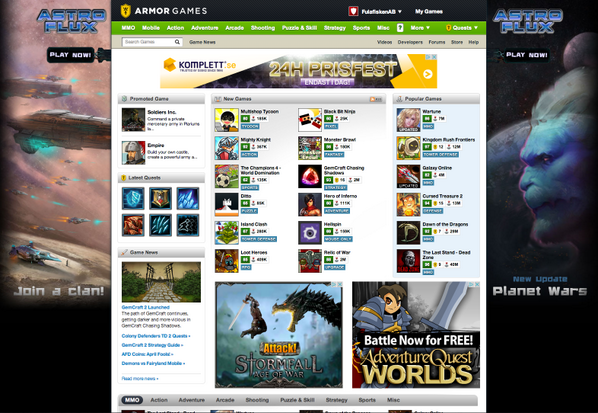Open the Action category menu

click(175, 28)
